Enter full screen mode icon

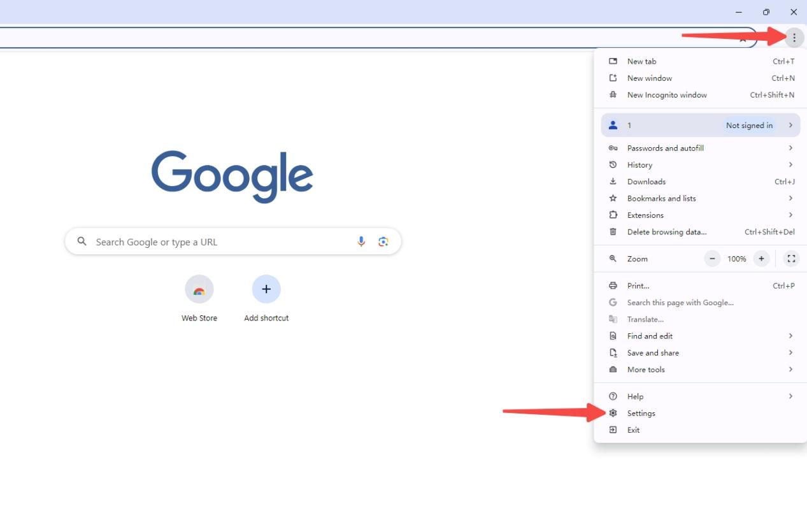tap(791, 259)
